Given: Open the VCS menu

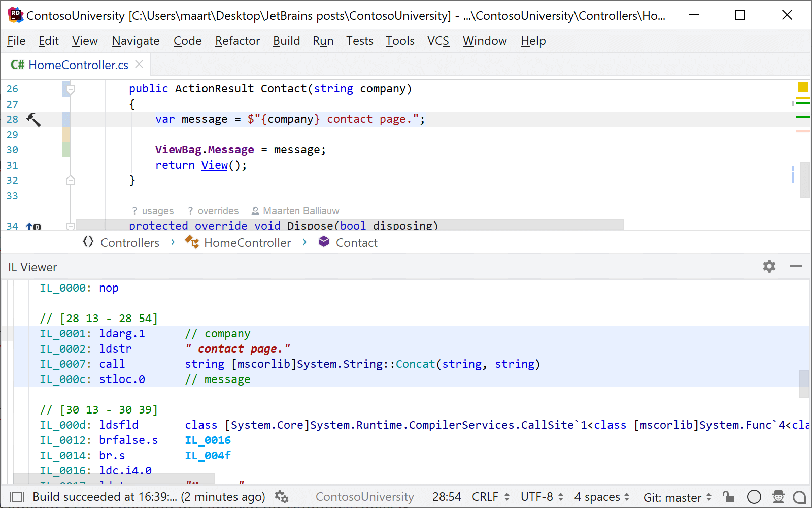Looking at the screenshot, I should tap(437, 41).
